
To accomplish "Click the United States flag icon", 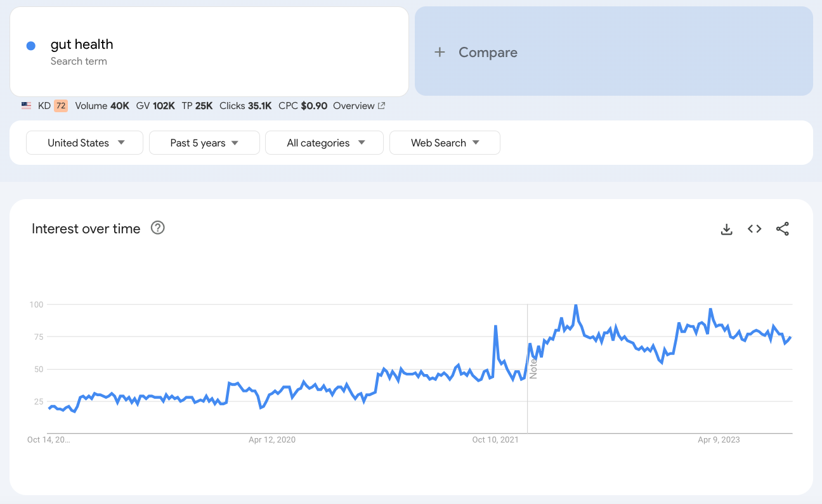I will click(26, 105).
